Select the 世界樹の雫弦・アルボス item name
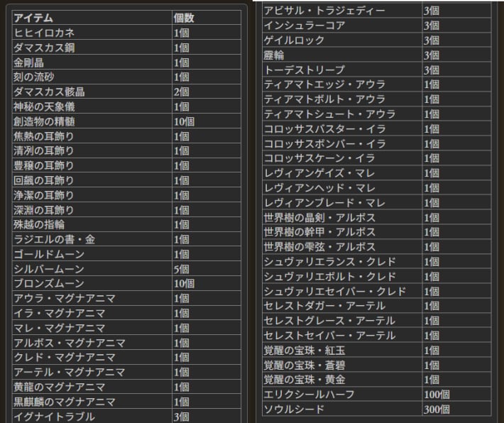504x423 pixels. pyautogui.click(x=319, y=247)
